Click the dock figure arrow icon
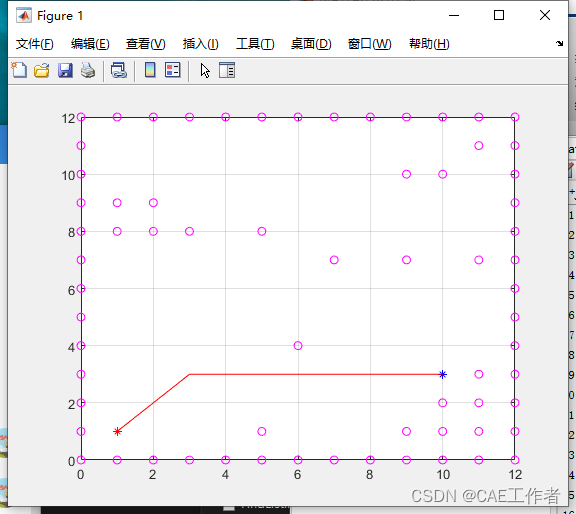Image resolution: width=576 pixels, height=514 pixels. pyautogui.click(x=559, y=43)
